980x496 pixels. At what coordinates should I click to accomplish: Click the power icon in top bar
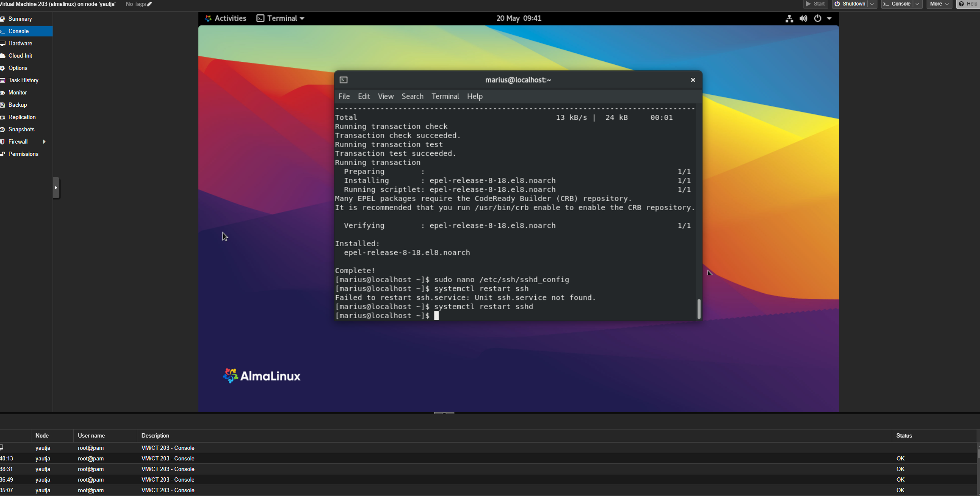pos(818,19)
